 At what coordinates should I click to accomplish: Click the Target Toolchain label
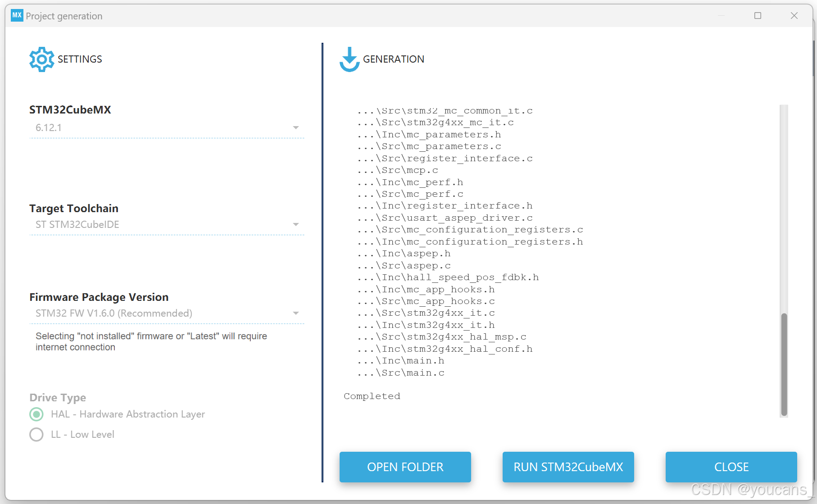(x=74, y=209)
